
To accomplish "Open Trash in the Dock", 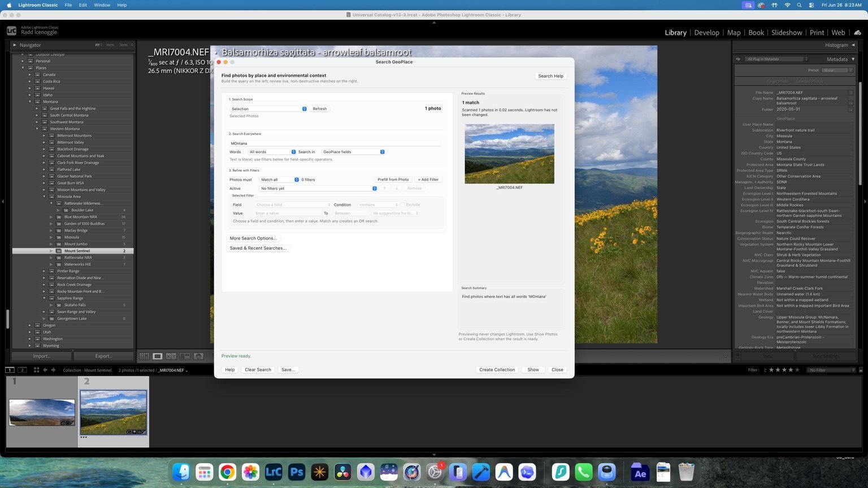I will [686, 472].
